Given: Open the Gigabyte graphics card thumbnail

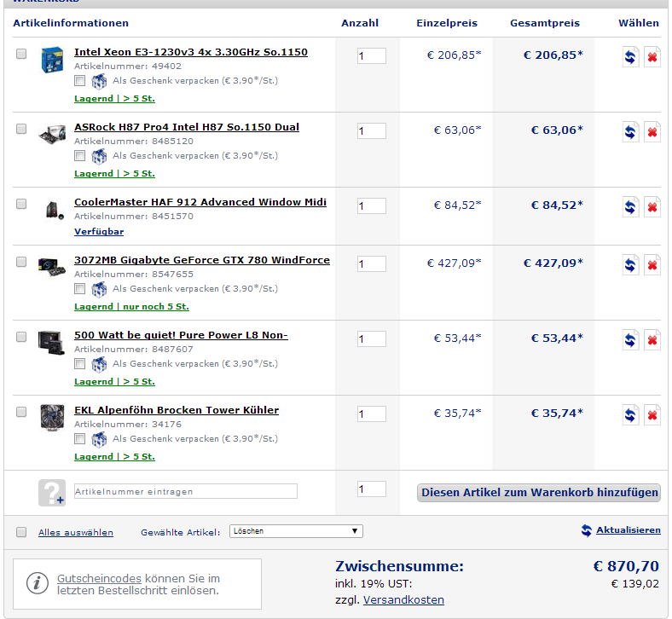Looking at the screenshot, I should coord(52,267).
